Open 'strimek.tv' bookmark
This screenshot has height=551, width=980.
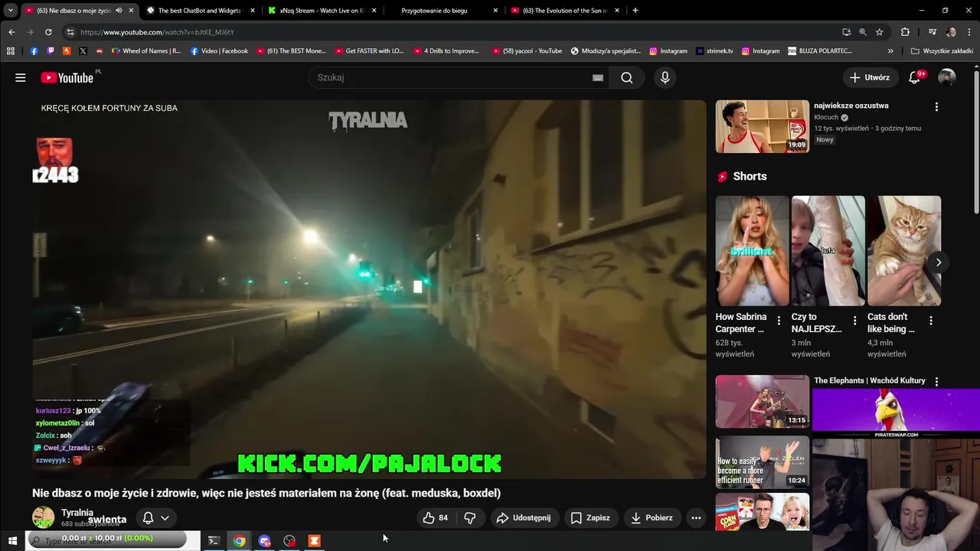pos(715,51)
